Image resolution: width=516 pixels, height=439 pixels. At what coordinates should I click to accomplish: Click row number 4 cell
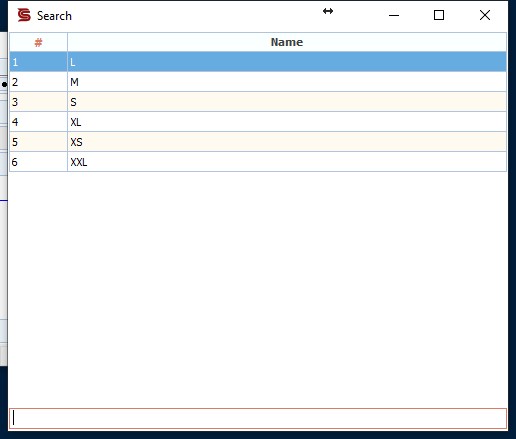pos(38,122)
